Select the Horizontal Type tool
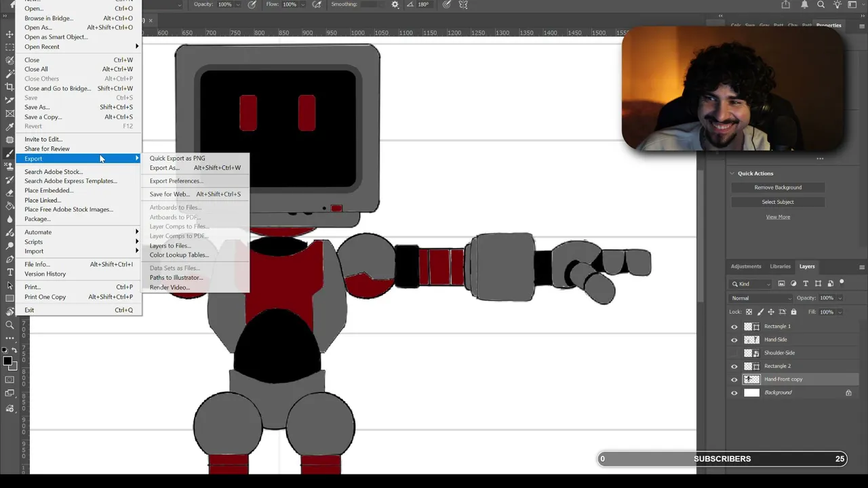The width and height of the screenshot is (868, 488). pyautogui.click(x=9, y=272)
